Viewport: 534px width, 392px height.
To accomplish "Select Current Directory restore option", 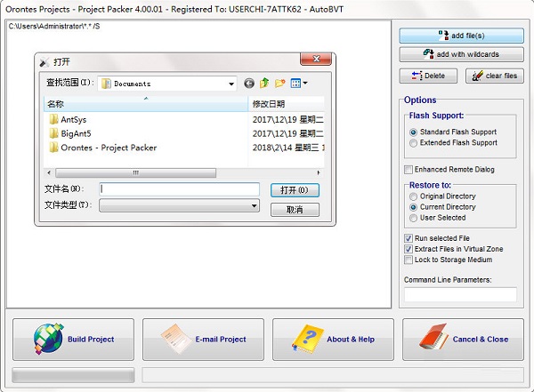I will coord(414,207).
